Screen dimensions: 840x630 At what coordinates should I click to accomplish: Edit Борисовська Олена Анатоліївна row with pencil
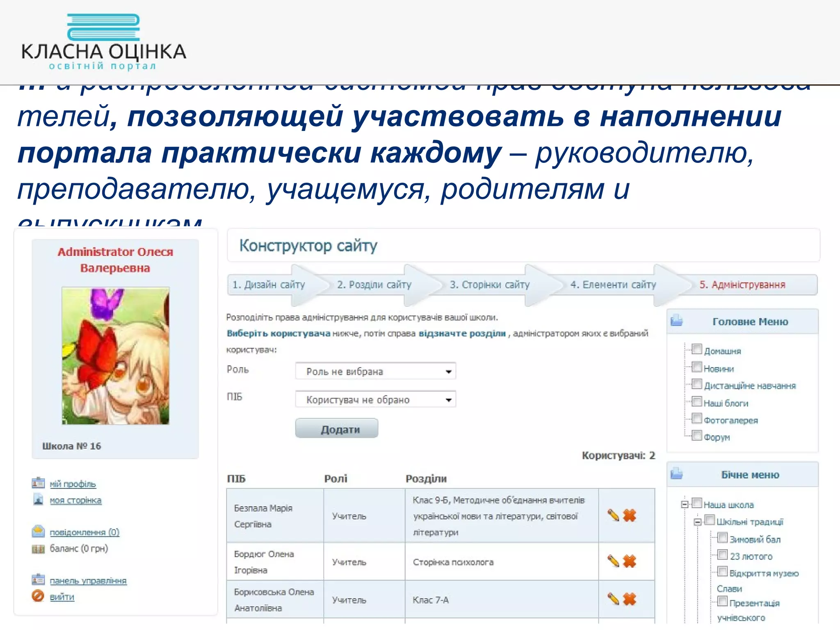tap(613, 599)
